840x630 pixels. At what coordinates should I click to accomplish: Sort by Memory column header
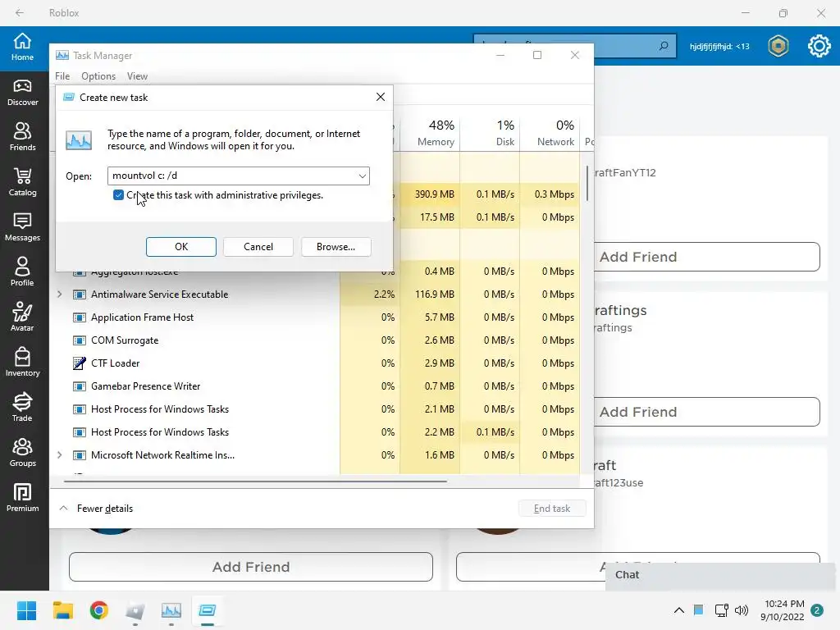pyautogui.click(x=430, y=133)
